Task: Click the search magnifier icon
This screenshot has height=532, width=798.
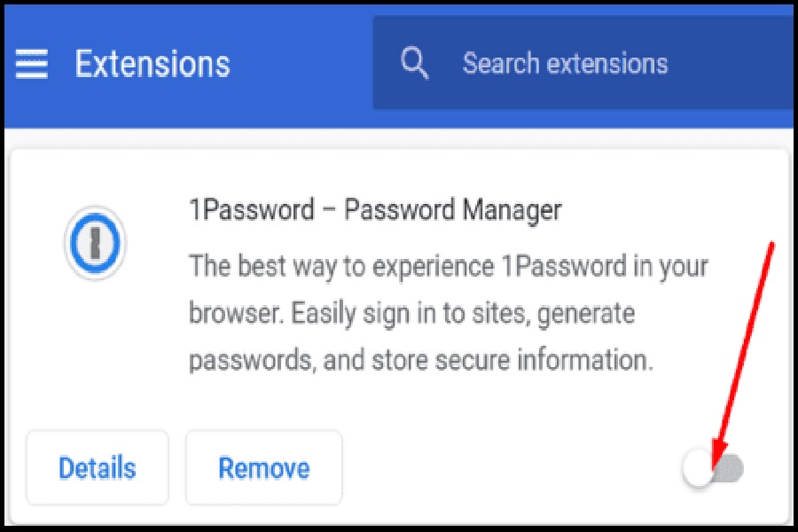Action: coord(414,63)
